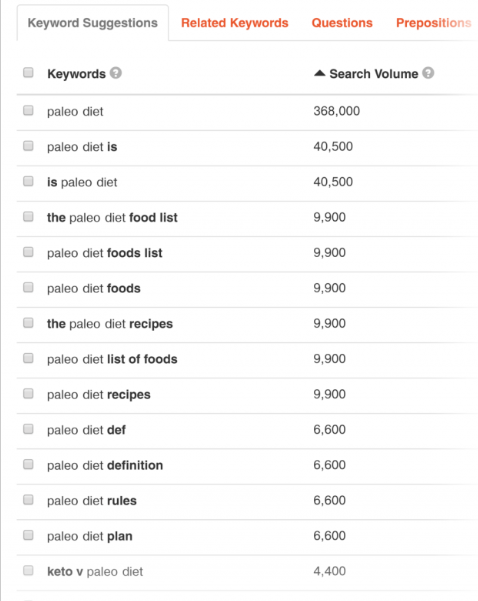Select the 'paleo diet foods list' checkbox
This screenshot has width=478, height=601.
click(x=28, y=252)
